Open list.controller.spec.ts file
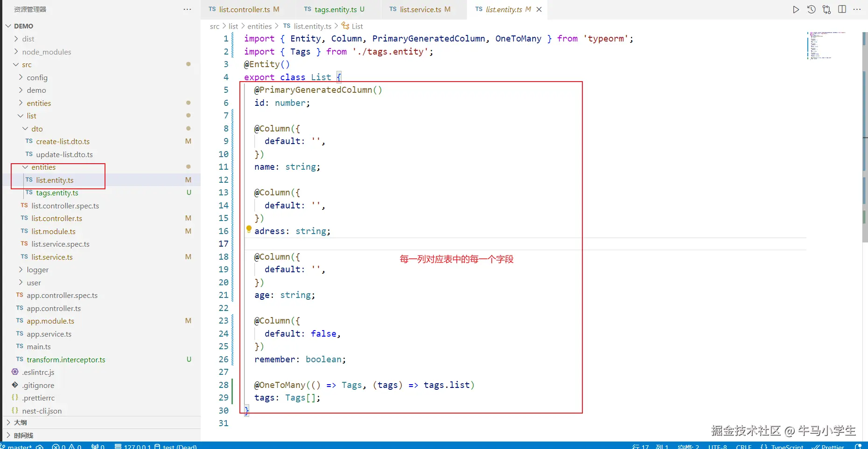868x449 pixels. tap(65, 206)
